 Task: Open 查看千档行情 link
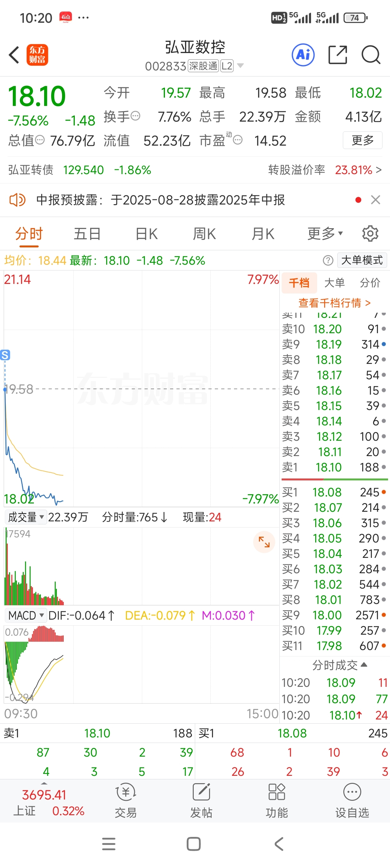coord(334,302)
